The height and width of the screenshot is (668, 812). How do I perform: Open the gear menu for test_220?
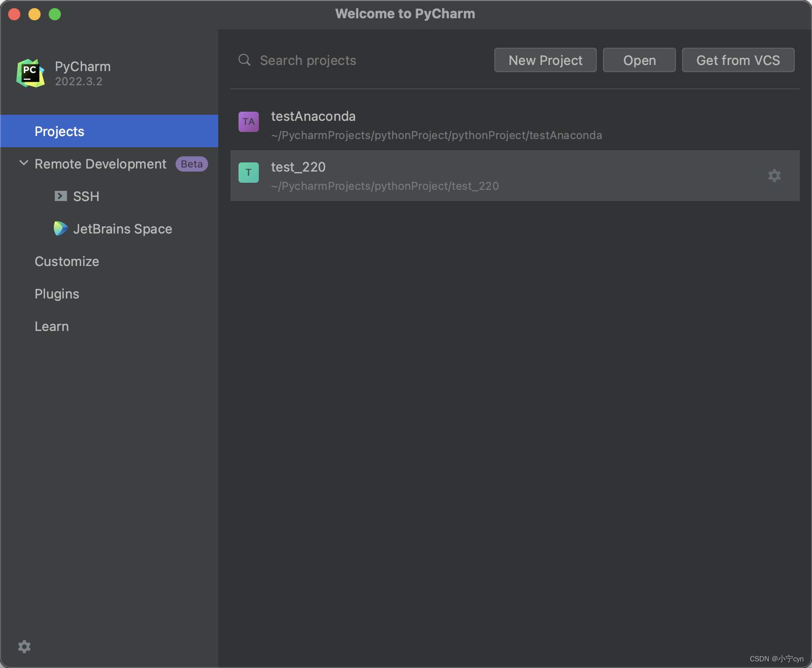coord(774,176)
